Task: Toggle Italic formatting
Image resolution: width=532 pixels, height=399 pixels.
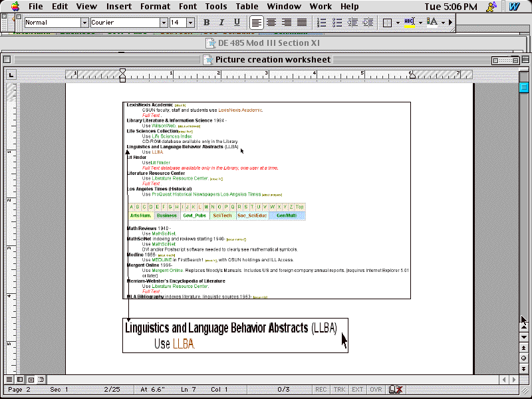Action: pos(221,23)
